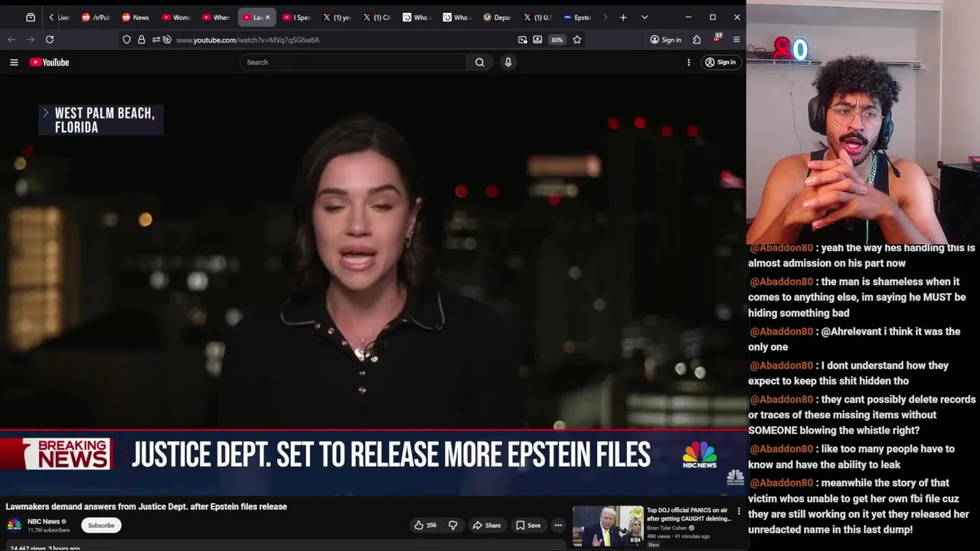Click the YouTube search magnifier button
This screenshot has height=551, width=980.
click(479, 62)
